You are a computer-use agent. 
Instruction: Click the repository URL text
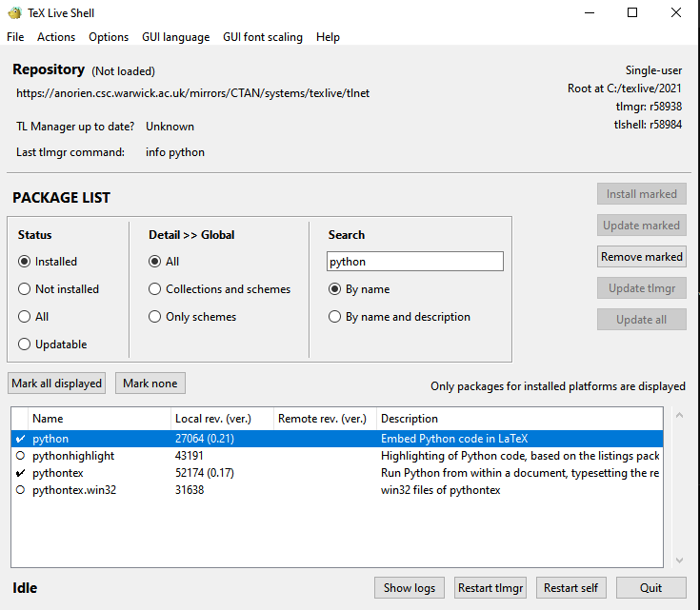[192, 93]
